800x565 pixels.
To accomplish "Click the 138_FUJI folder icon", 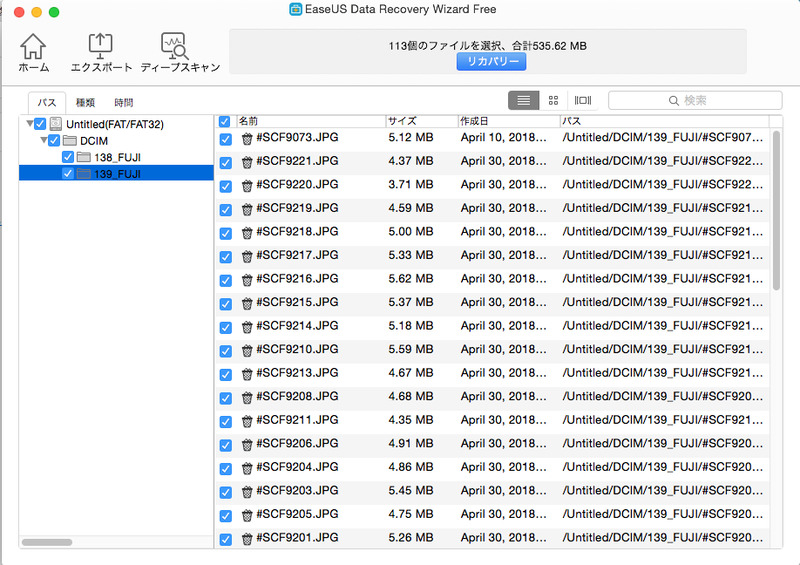I will point(84,157).
